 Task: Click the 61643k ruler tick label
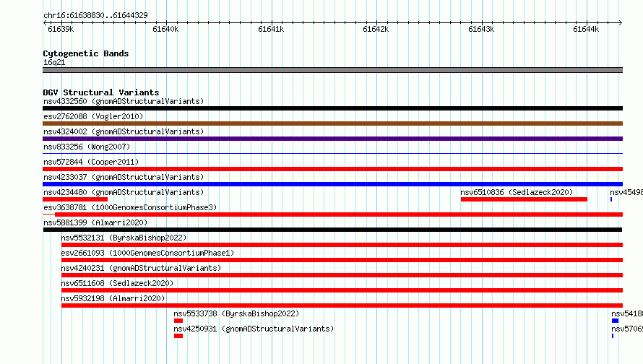coord(481,29)
